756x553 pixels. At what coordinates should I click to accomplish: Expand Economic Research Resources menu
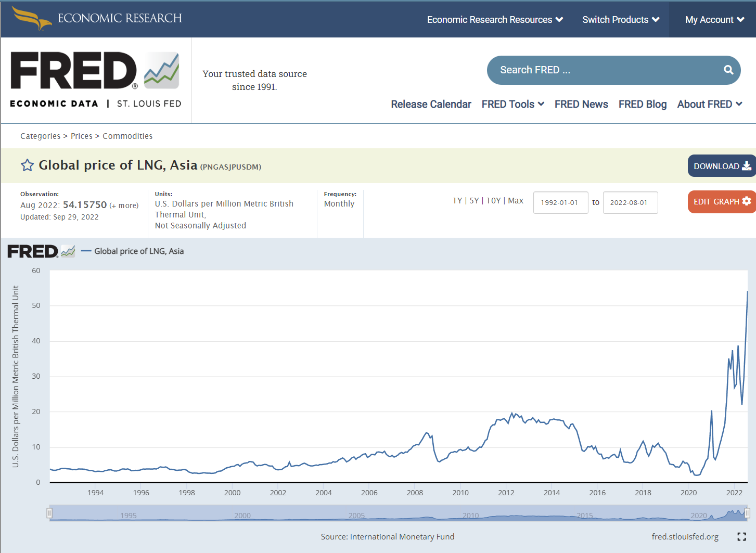coord(495,20)
